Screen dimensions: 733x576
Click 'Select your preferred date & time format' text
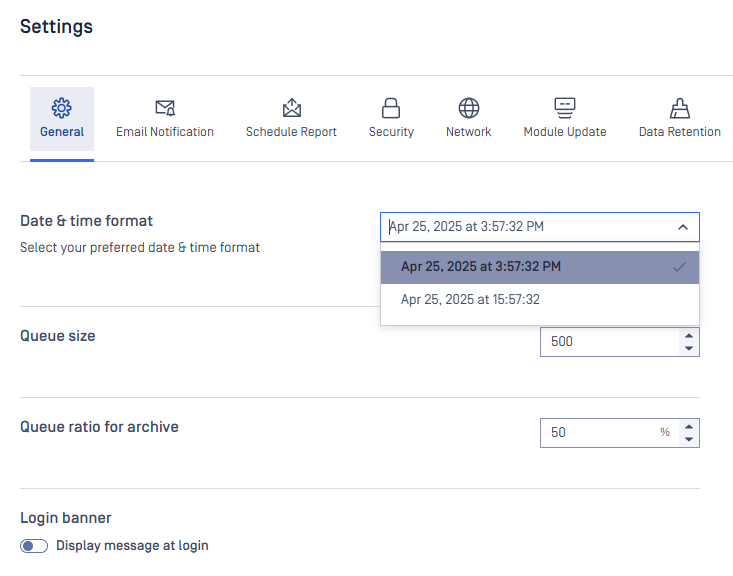pos(140,247)
